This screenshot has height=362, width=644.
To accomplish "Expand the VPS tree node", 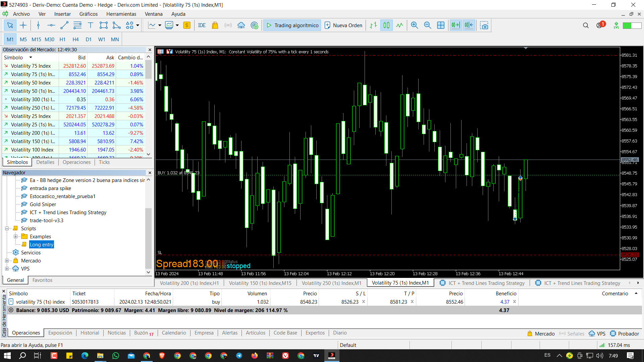I will (7, 269).
